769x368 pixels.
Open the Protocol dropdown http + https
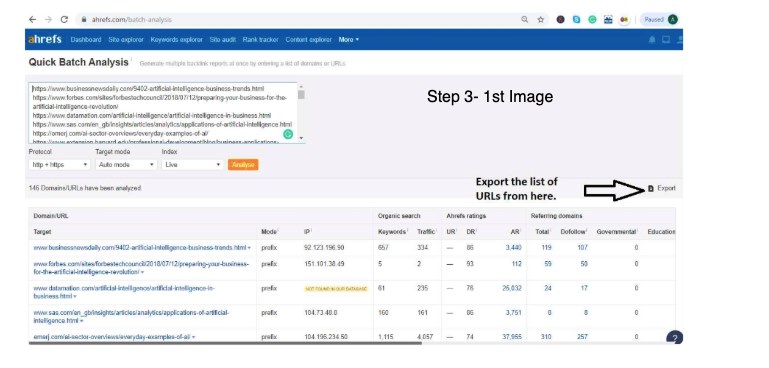(59, 165)
